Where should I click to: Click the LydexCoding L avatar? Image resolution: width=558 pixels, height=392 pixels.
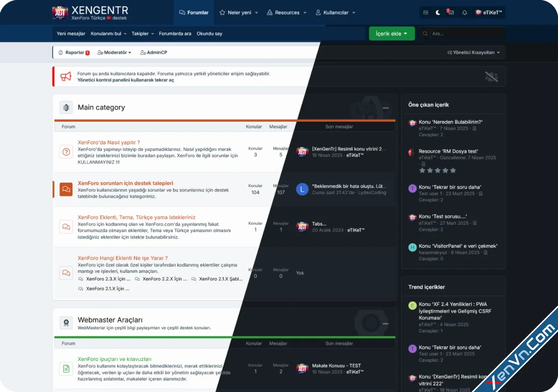pos(302,189)
